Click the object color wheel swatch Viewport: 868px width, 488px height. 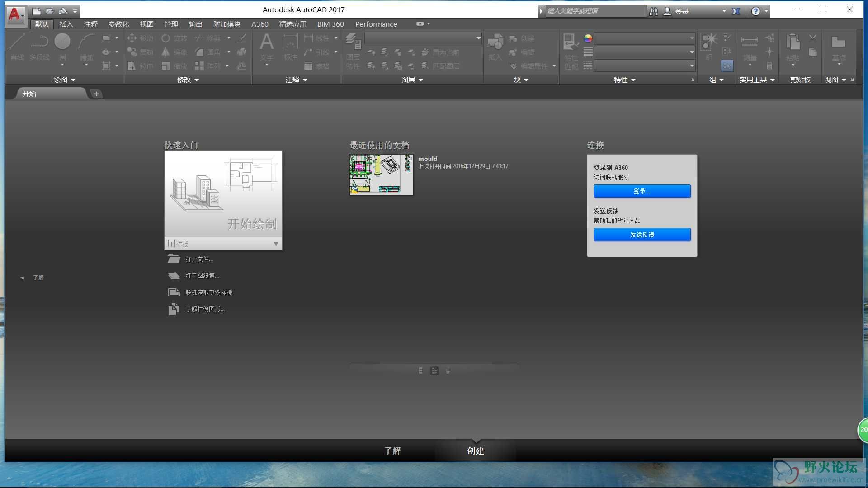point(588,38)
